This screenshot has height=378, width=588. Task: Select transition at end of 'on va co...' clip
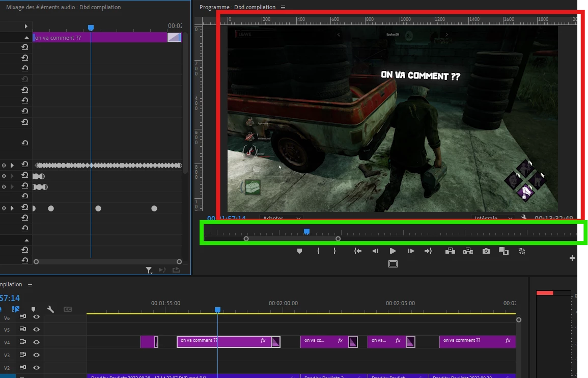tap(353, 342)
